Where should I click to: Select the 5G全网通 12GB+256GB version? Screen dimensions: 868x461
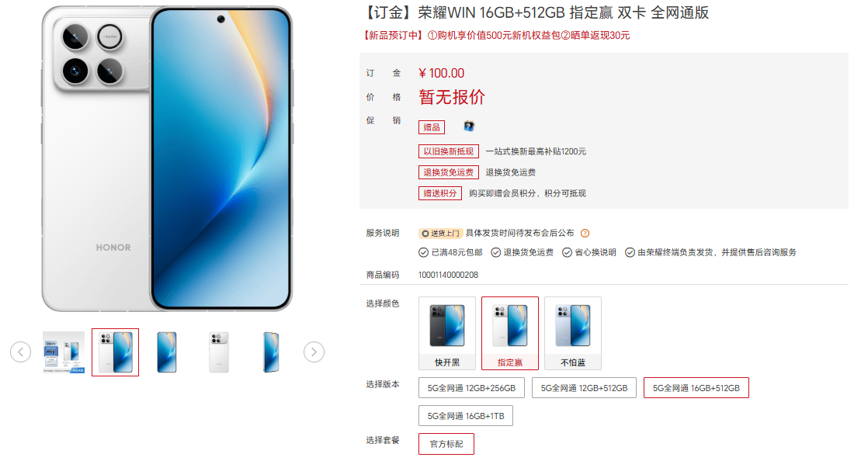[471, 388]
